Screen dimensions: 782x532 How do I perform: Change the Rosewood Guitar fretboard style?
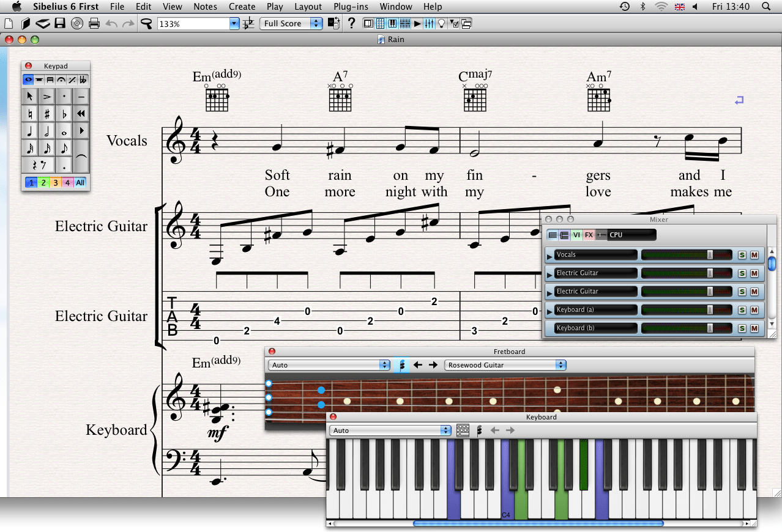click(x=505, y=364)
